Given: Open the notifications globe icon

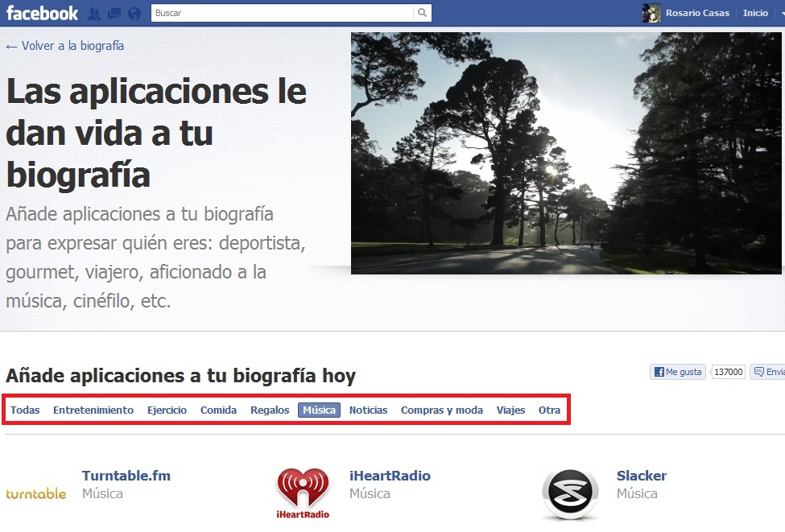Looking at the screenshot, I should pyautogui.click(x=134, y=14).
